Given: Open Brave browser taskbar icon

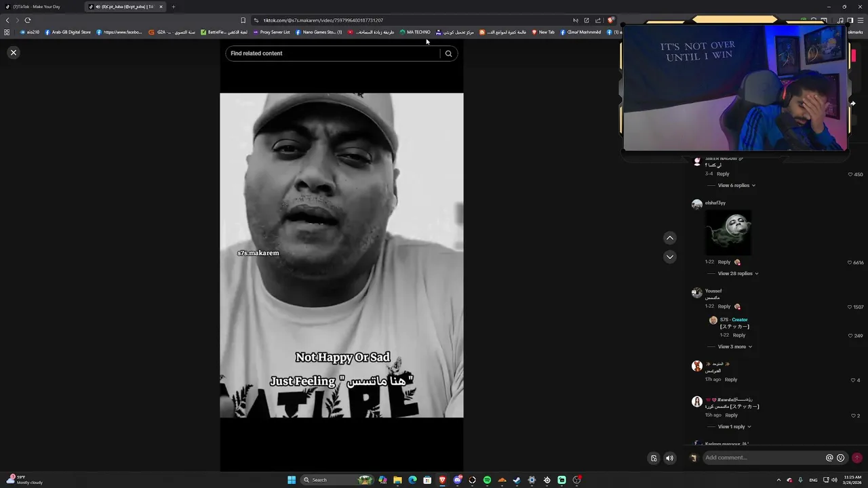Looking at the screenshot, I should click(x=442, y=480).
